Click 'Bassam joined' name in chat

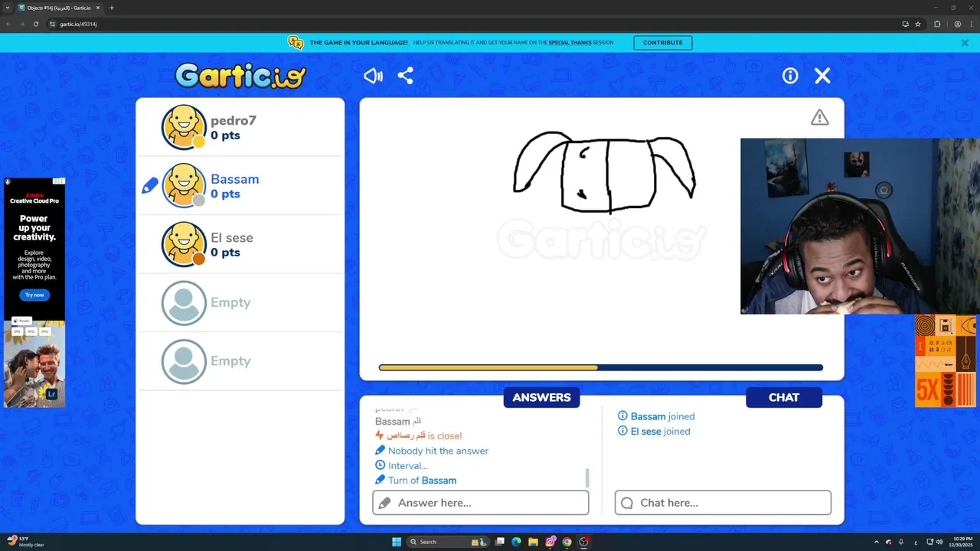coord(648,416)
